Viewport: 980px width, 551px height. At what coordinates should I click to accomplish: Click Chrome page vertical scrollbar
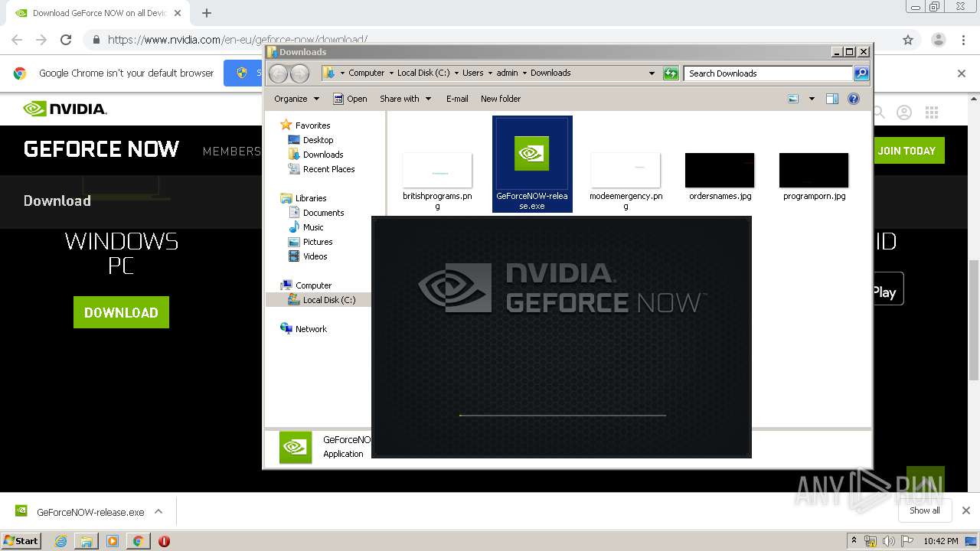tap(974, 320)
